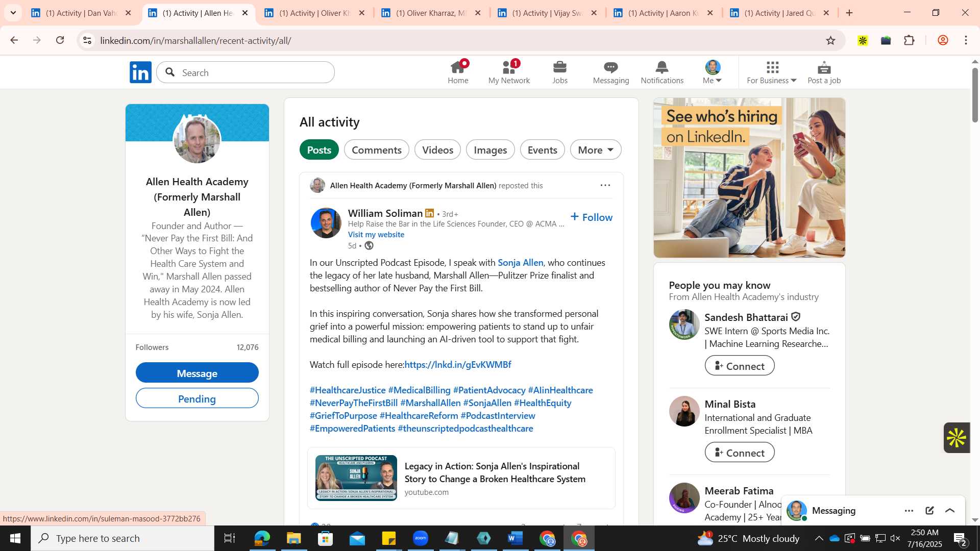Open Windows Start menu

(x=15, y=538)
